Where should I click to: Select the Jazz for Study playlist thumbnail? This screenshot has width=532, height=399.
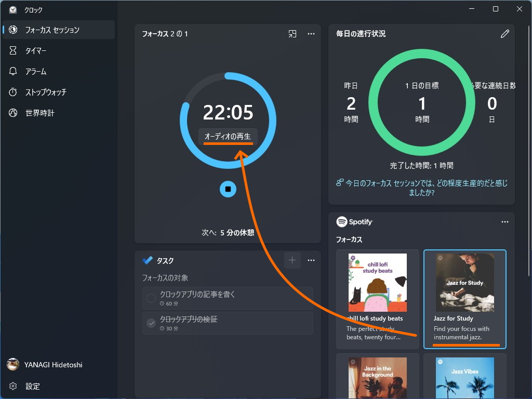[x=464, y=282]
